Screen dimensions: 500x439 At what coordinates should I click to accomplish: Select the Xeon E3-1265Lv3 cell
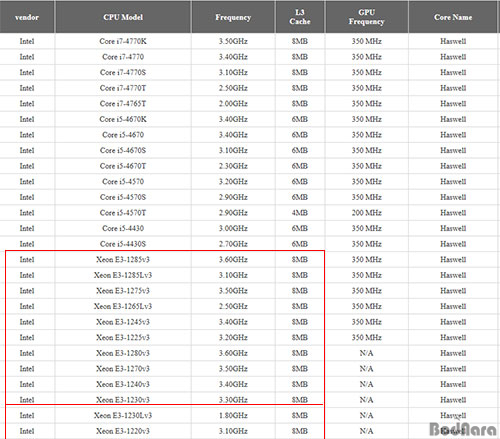pyautogui.click(x=123, y=306)
